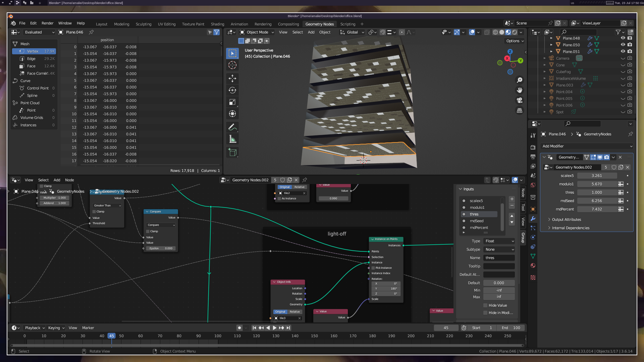Click the Name field containing thres
The height and width of the screenshot is (362, 644).
coord(499,258)
